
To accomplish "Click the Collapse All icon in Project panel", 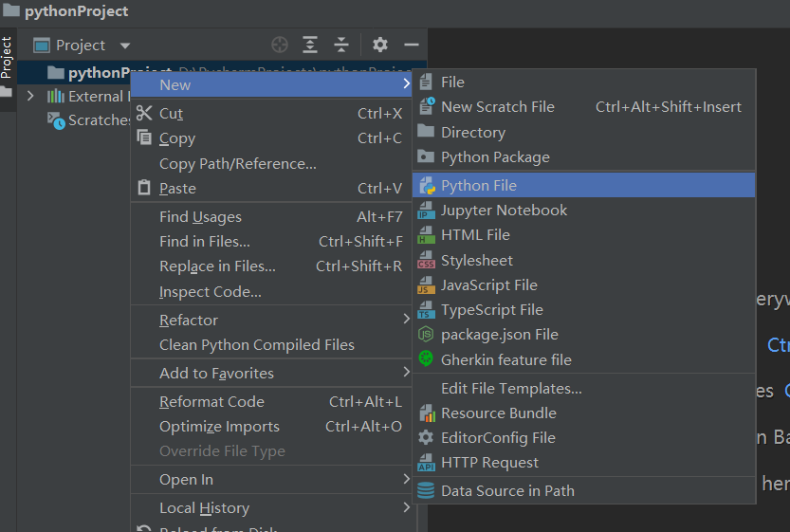I will pos(341,45).
